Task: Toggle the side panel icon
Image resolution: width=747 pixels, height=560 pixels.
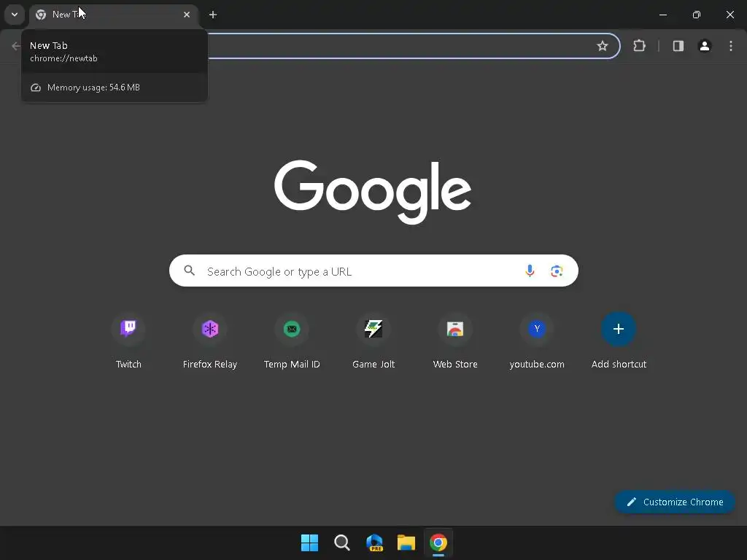Action: pos(678,46)
